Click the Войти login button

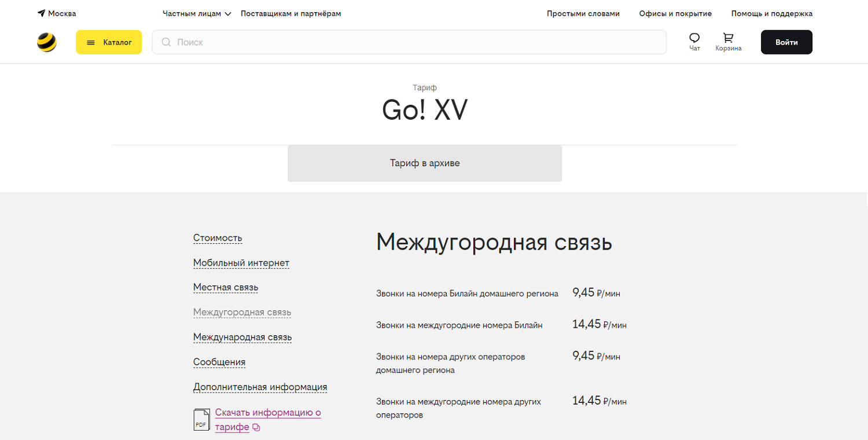pyautogui.click(x=786, y=42)
